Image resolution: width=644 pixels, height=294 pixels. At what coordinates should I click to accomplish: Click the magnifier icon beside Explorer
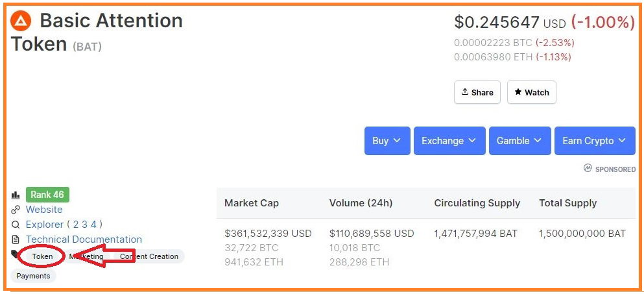click(x=16, y=225)
